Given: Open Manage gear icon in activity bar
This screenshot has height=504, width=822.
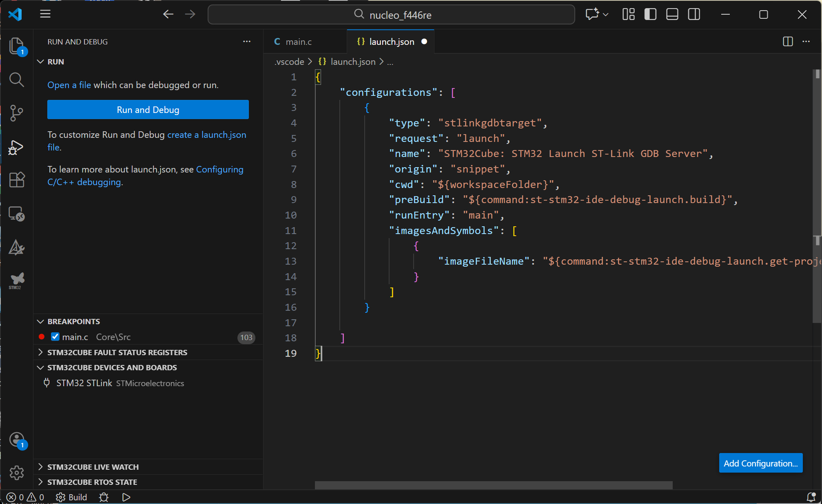Looking at the screenshot, I should tap(16, 473).
